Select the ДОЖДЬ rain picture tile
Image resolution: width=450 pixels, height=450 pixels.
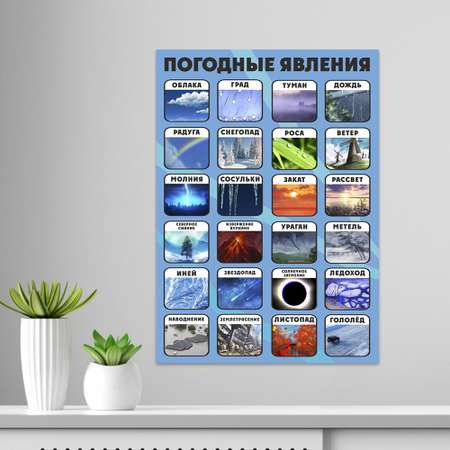pos(348,101)
